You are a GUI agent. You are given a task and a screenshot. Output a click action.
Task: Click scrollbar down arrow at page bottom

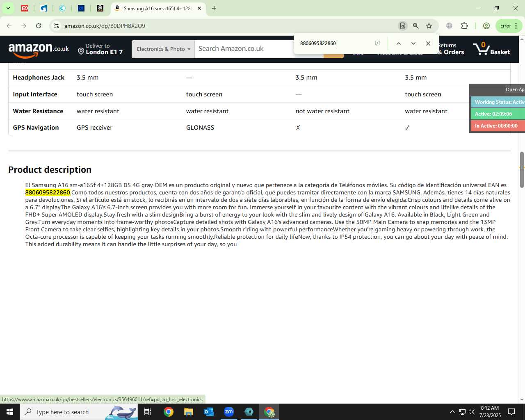pyautogui.click(x=522, y=399)
